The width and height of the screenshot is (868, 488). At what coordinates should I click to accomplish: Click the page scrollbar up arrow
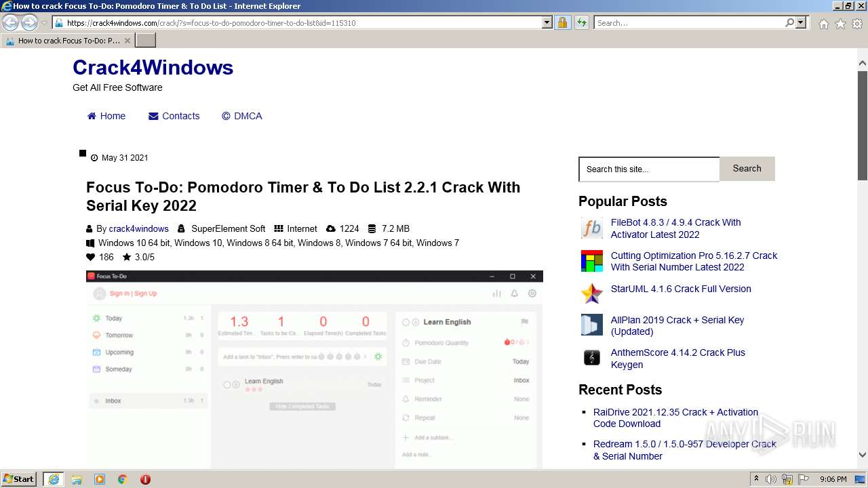pos(863,64)
